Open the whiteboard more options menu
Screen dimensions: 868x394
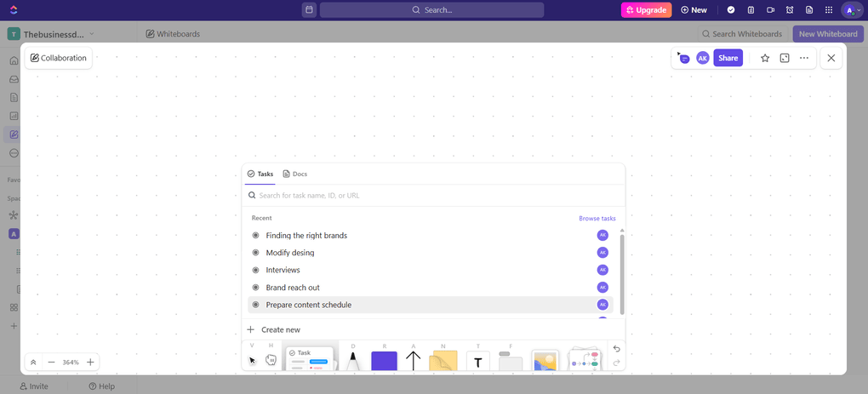804,58
